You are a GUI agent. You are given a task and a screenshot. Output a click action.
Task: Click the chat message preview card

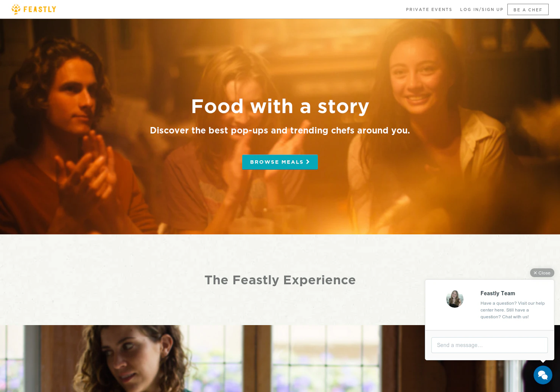[490, 305]
